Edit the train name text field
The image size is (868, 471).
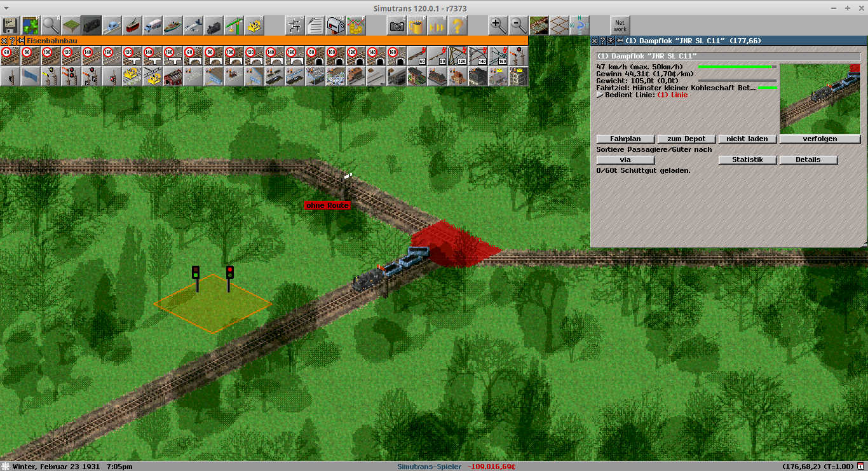pos(728,56)
